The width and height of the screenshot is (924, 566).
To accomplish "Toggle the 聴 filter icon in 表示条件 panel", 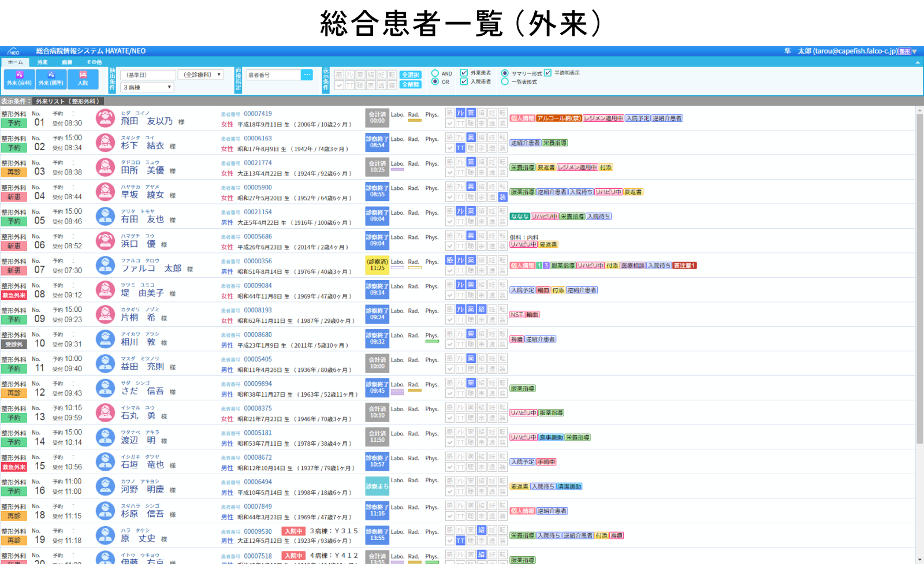I will [360, 85].
